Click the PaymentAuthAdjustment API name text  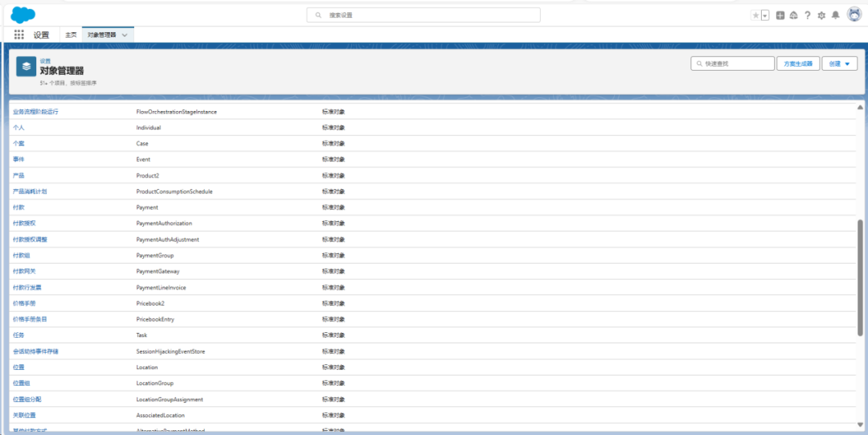[168, 240]
